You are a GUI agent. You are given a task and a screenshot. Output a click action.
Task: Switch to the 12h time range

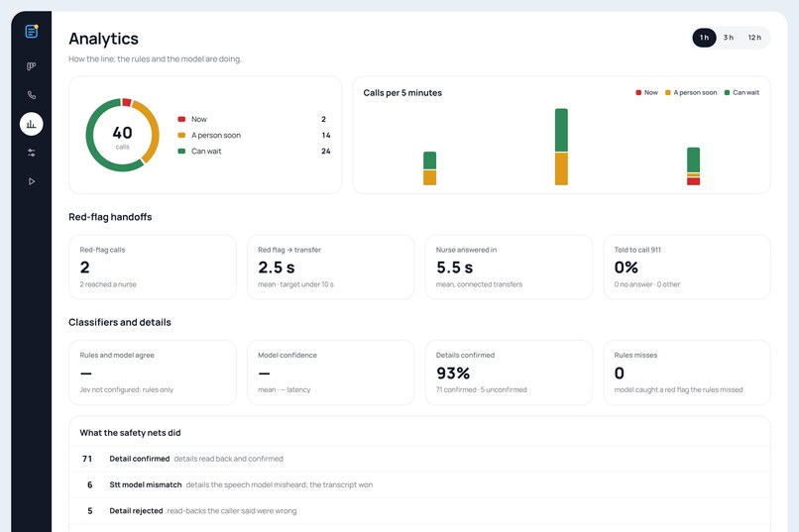(754, 38)
